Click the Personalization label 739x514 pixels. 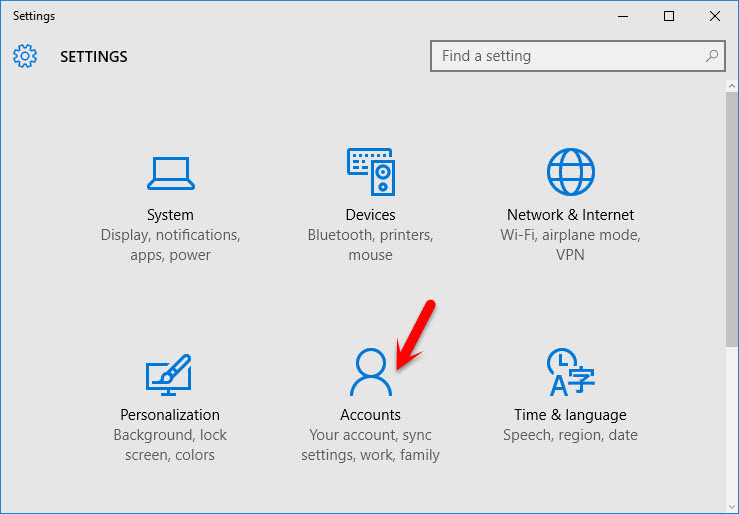170,415
